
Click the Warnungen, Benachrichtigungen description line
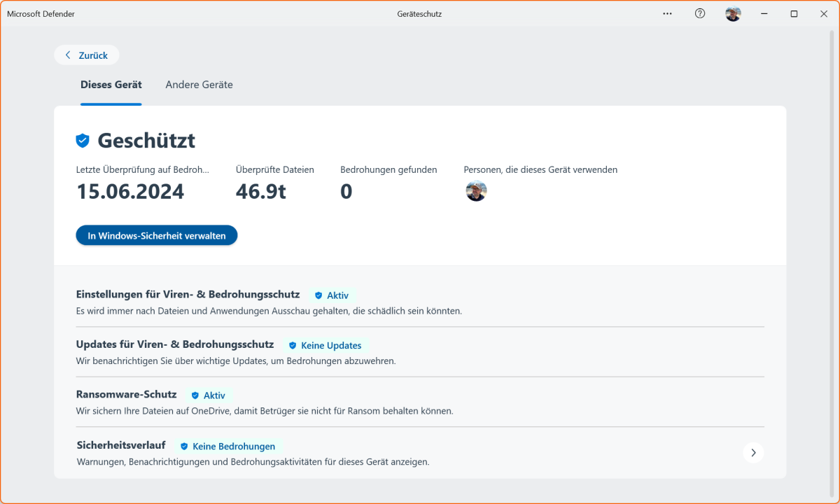[253, 462]
